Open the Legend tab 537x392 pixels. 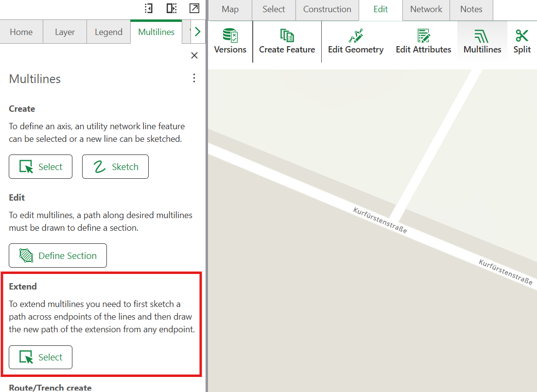coord(108,32)
